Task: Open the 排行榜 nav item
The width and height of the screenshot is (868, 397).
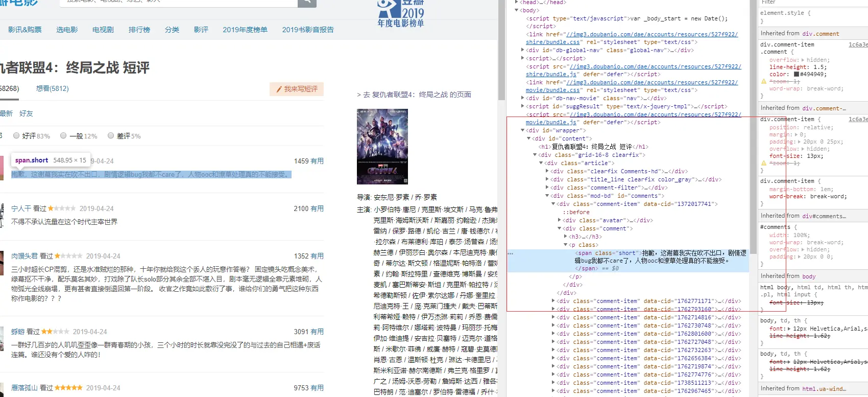Action: tap(139, 30)
